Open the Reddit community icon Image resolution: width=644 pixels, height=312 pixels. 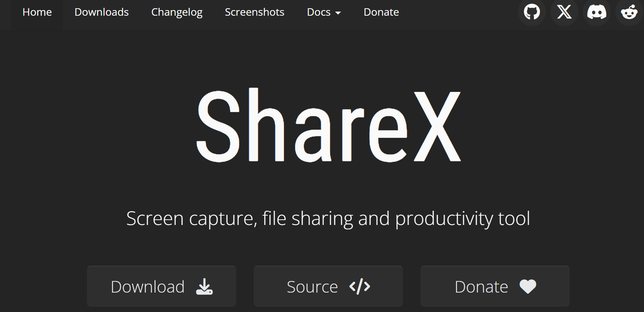point(629,12)
